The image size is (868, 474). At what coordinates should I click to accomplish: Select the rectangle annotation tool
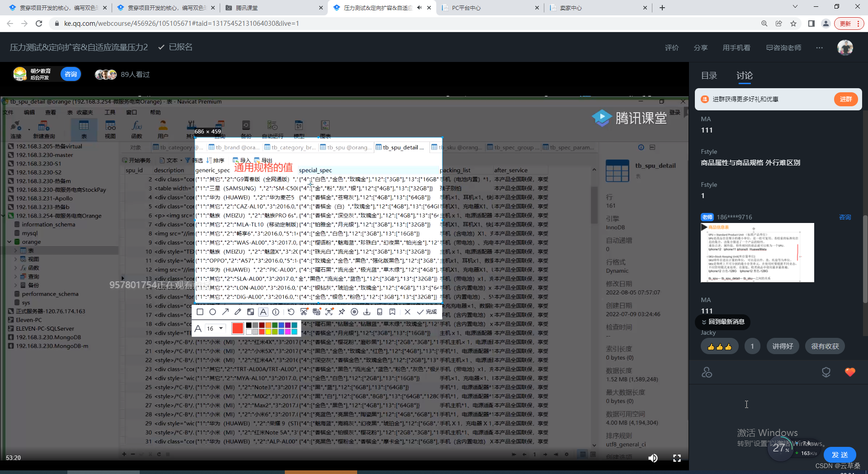pyautogui.click(x=200, y=312)
